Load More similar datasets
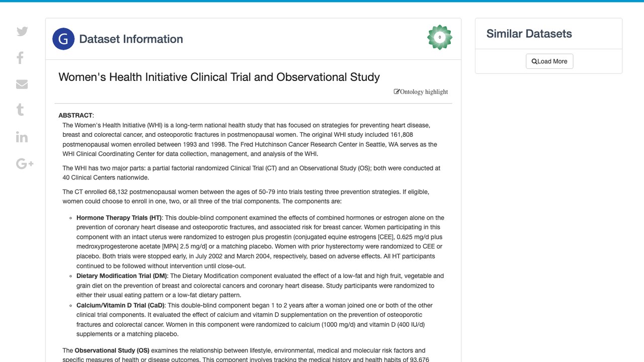The height and width of the screenshot is (362, 644). pyautogui.click(x=549, y=61)
